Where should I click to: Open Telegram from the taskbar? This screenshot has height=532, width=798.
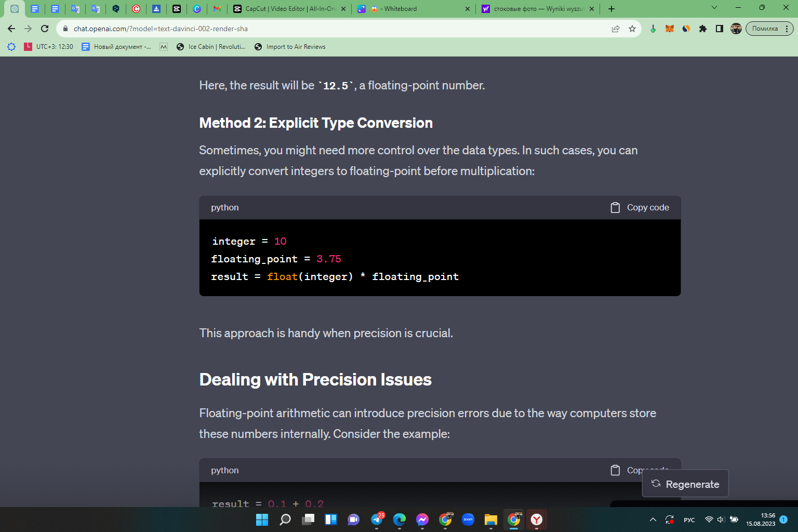coord(377,520)
